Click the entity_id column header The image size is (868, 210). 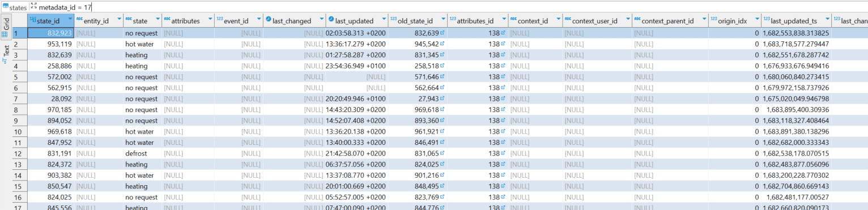click(99, 21)
